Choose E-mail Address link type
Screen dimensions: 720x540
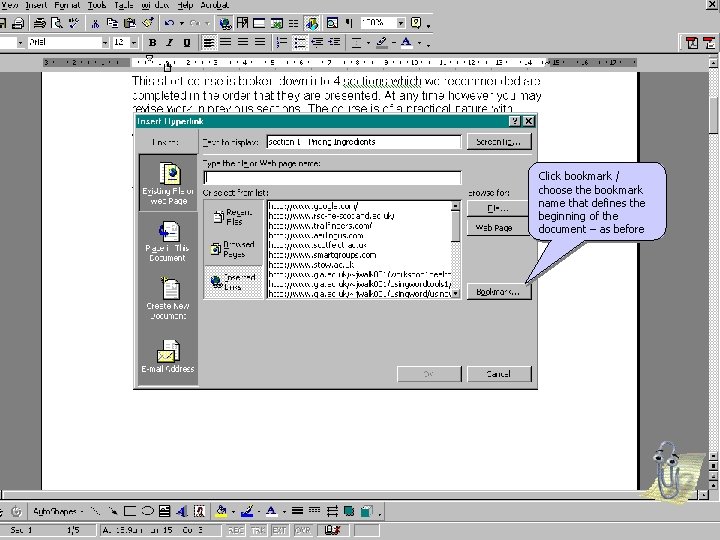coord(168,356)
